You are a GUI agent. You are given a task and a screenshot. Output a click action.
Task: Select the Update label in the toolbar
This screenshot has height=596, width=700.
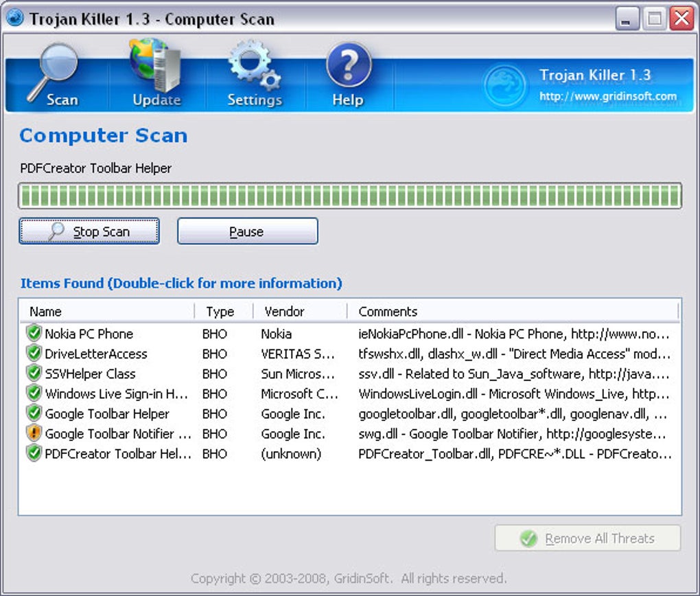point(156,99)
